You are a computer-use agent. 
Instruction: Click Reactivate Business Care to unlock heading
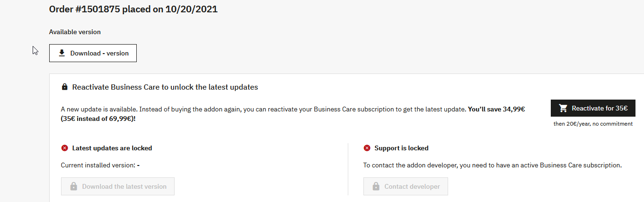[x=165, y=87]
